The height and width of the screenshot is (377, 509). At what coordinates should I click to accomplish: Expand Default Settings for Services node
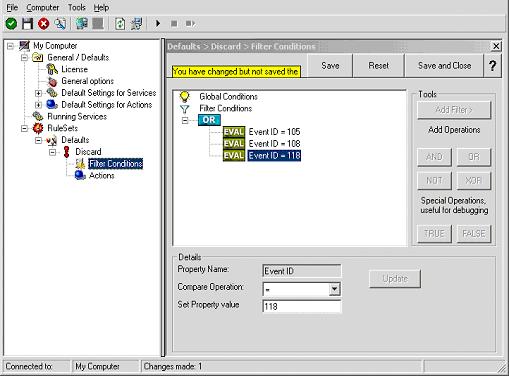coord(38,93)
